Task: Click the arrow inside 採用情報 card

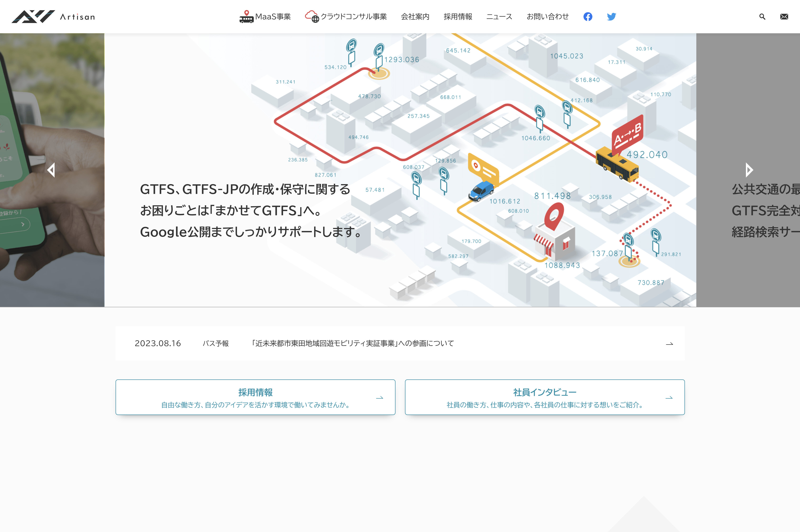Action: click(380, 398)
